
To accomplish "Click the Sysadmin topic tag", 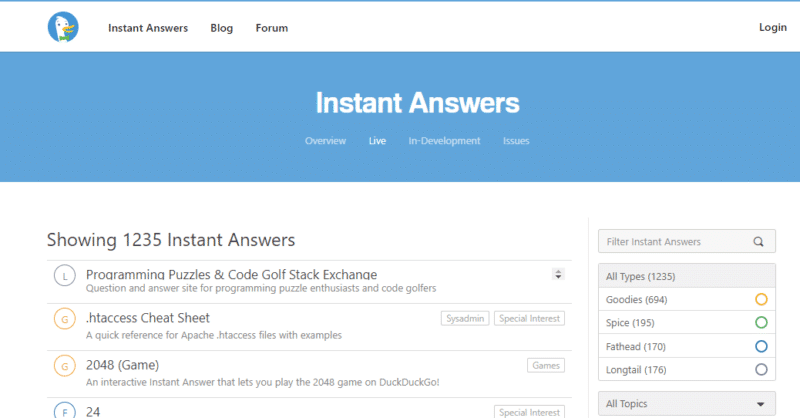I will tap(465, 318).
